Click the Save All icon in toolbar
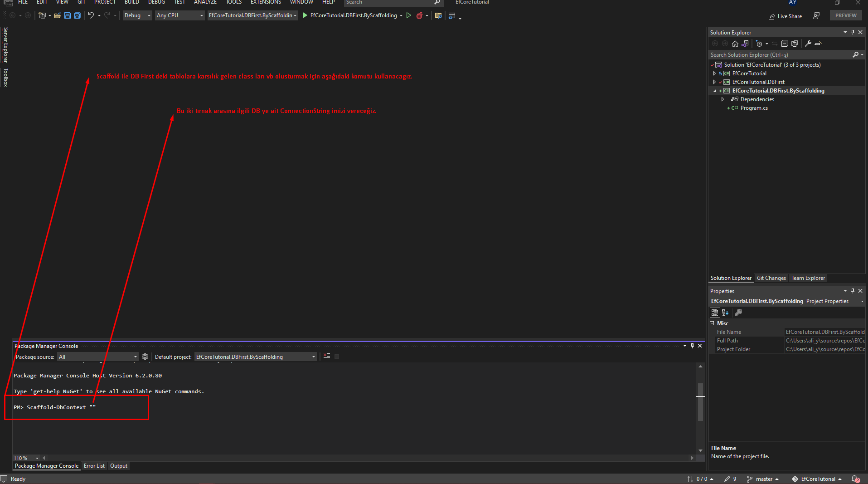 77,15
